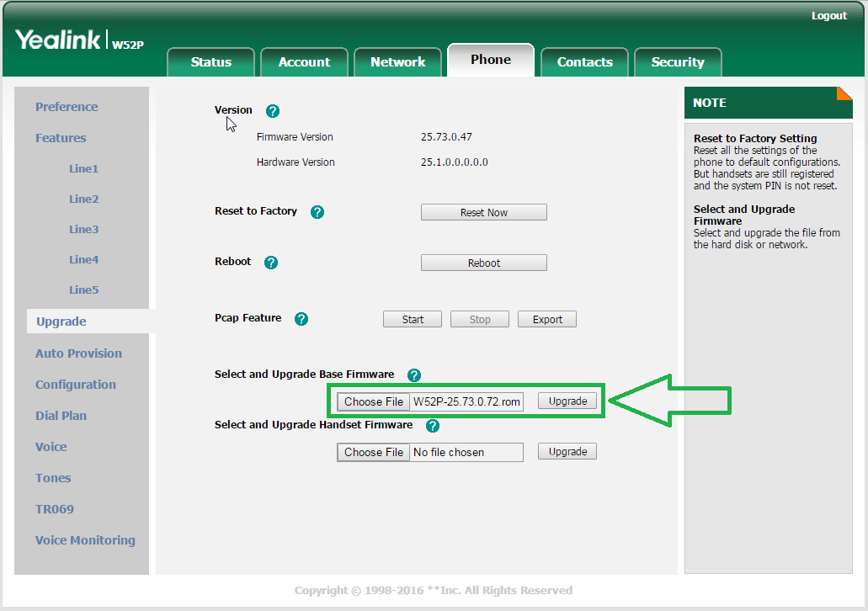
Task: Click the W52P-25.73.0.72.rom file name
Action: [x=466, y=401]
